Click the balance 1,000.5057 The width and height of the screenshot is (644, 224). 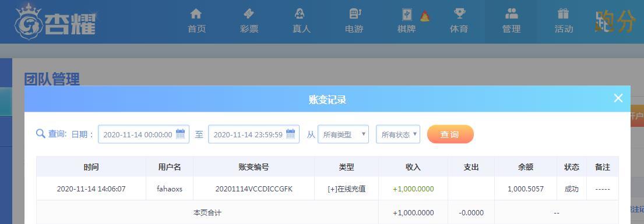pos(525,189)
